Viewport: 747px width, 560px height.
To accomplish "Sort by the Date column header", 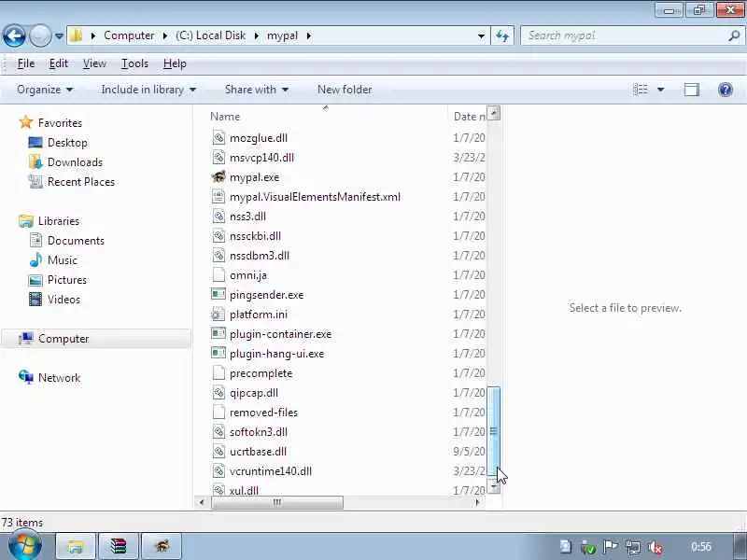I will click(470, 117).
